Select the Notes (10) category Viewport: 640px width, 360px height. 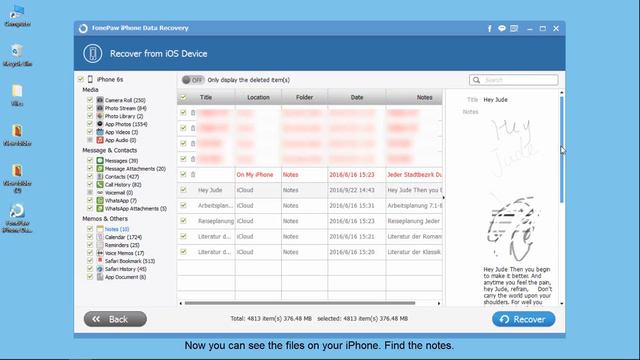click(117, 229)
